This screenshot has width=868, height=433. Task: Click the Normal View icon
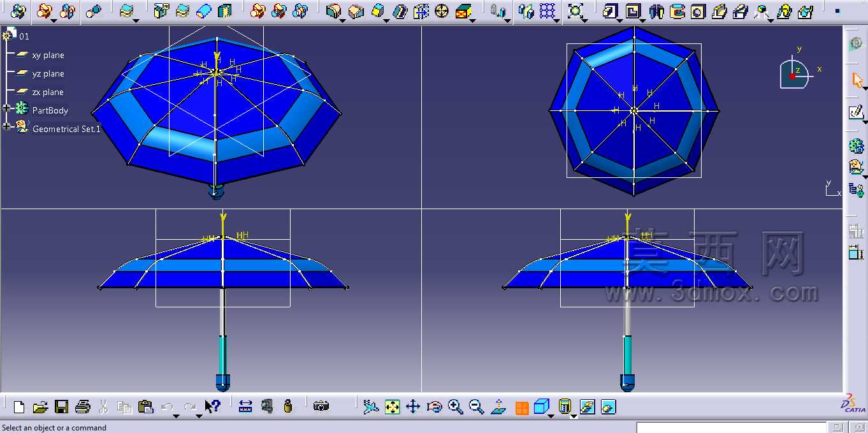coord(498,407)
